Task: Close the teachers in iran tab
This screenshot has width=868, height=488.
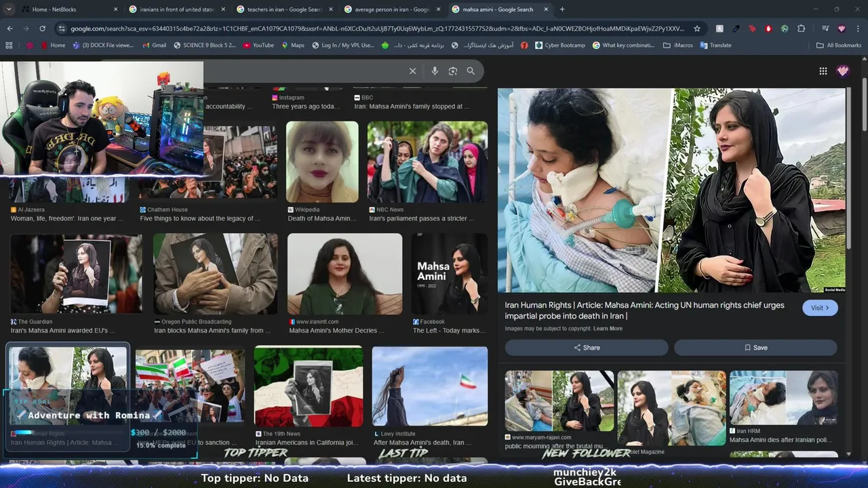Action: coord(330,9)
